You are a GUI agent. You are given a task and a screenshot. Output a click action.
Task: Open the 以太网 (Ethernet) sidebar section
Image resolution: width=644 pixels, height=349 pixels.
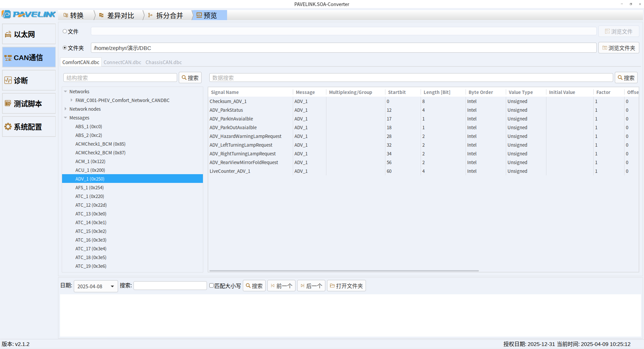pyautogui.click(x=29, y=34)
